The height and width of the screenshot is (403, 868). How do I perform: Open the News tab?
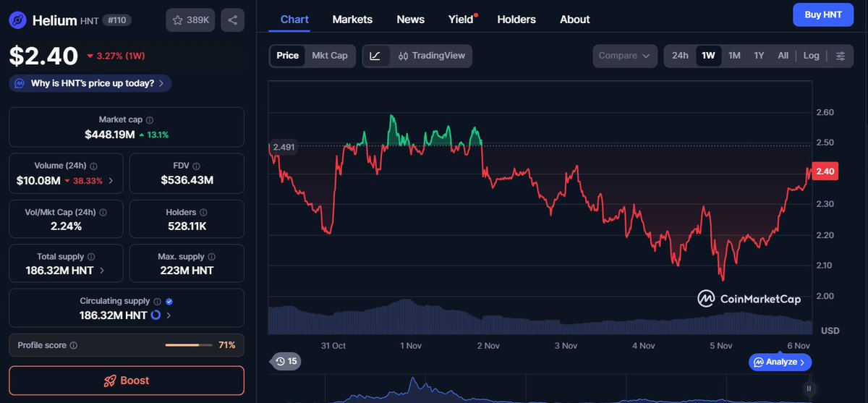pos(411,20)
